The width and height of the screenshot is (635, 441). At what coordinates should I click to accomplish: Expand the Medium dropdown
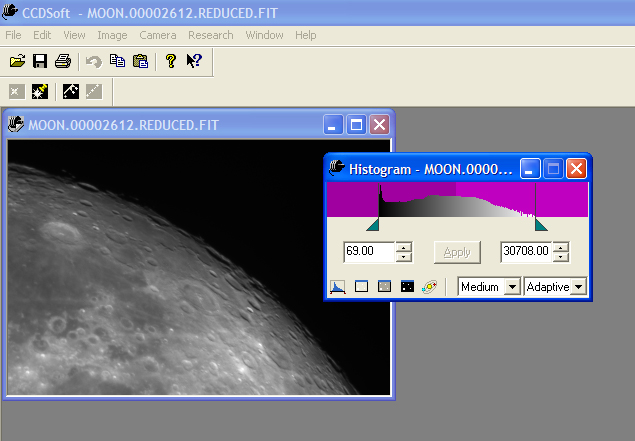coord(512,287)
